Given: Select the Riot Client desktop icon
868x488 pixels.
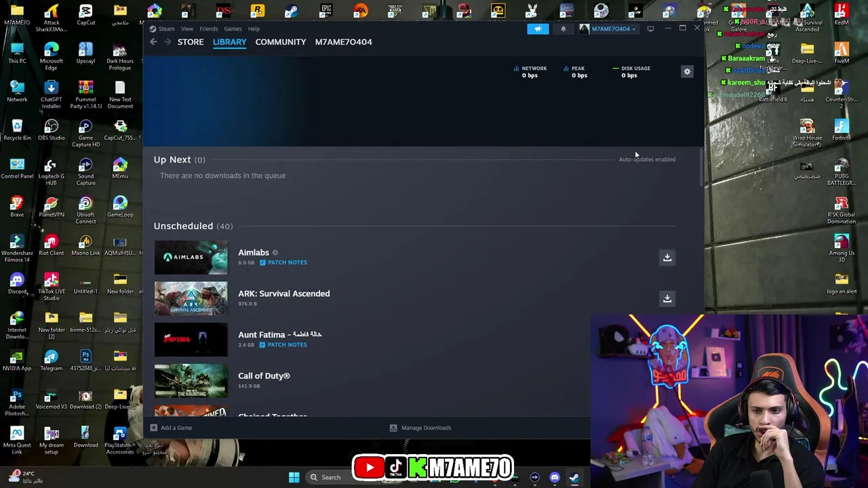Looking at the screenshot, I should click(x=52, y=245).
